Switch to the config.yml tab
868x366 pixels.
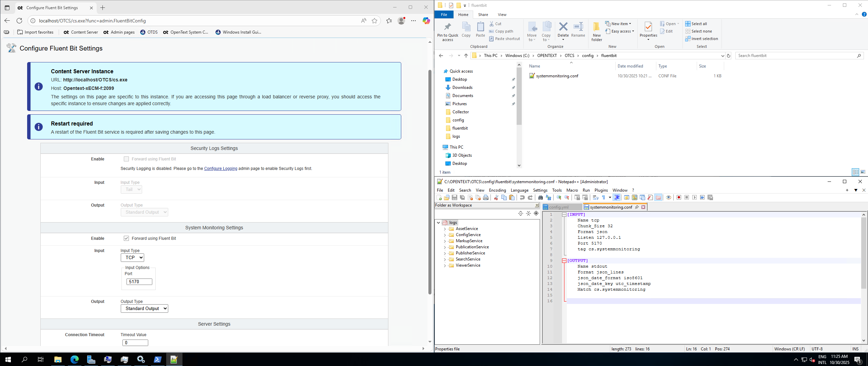coord(559,207)
